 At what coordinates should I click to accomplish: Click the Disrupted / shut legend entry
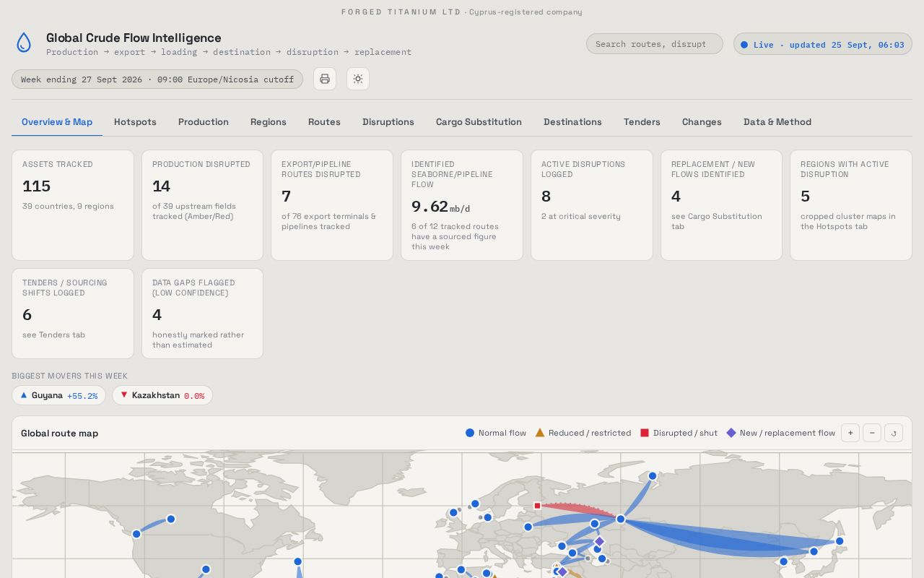point(679,433)
